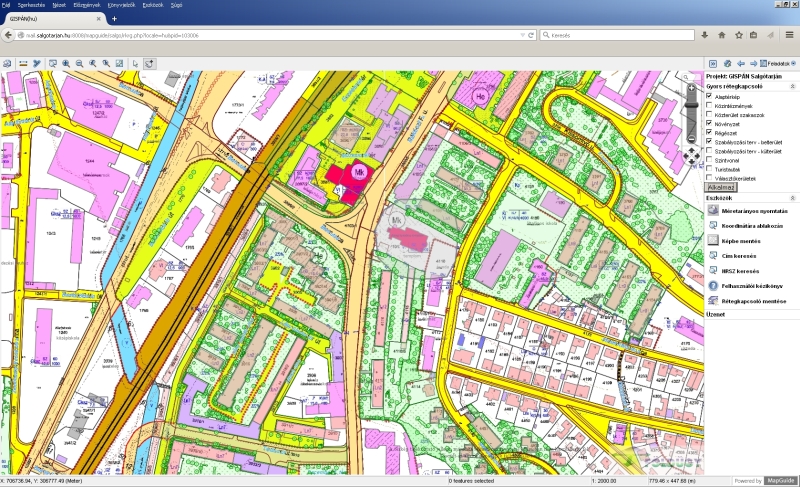Open the Könyvjelzők menu
The width and height of the screenshot is (800, 487).
(124, 4)
